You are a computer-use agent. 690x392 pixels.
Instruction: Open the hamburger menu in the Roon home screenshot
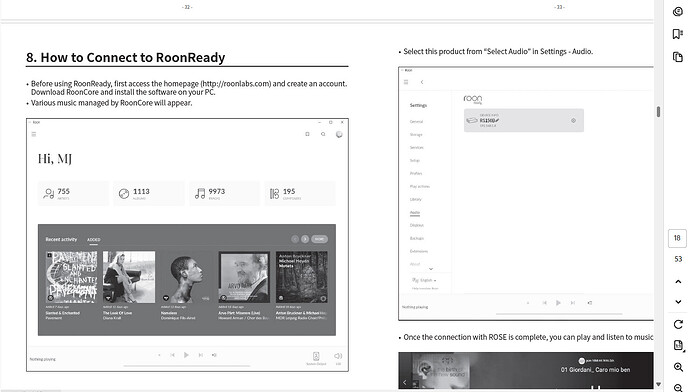tap(33, 134)
